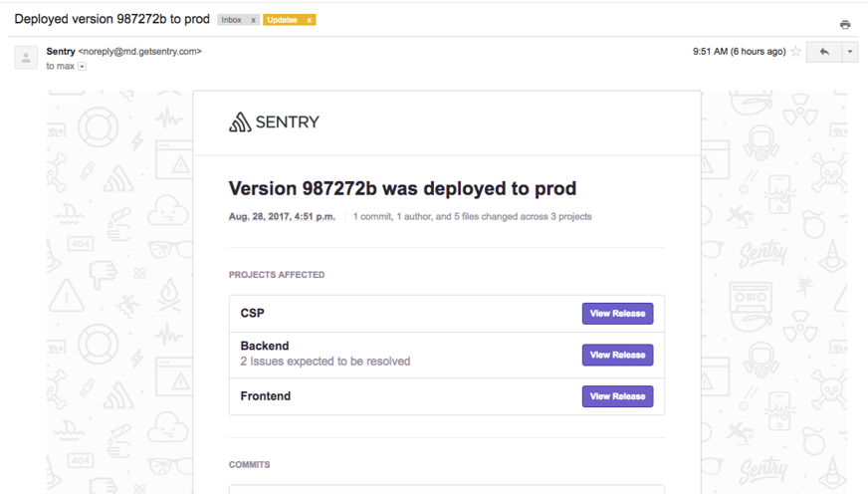Print this email with the printer icon
This screenshot has width=868, height=494.
click(x=845, y=25)
